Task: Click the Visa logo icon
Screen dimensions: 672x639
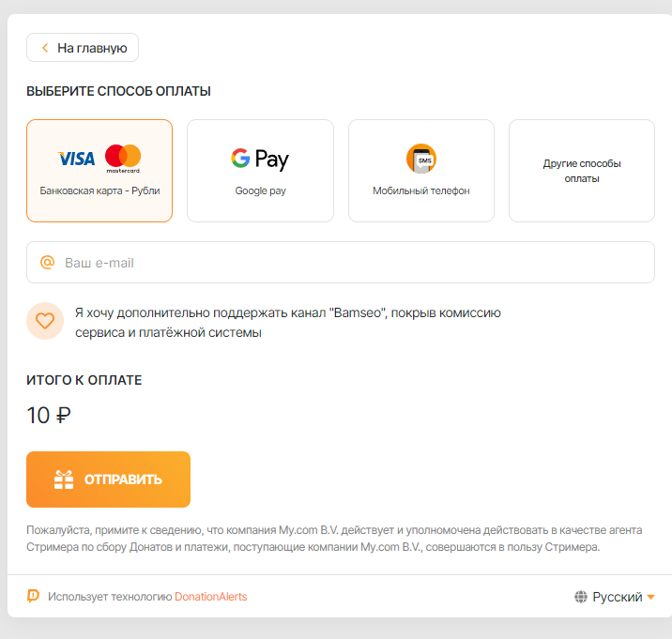Action: point(76,159)
